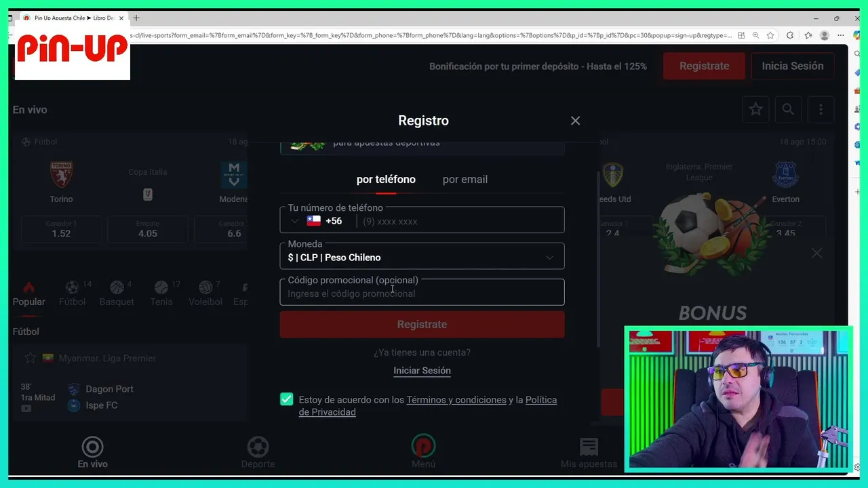Select the Popular sports category
The width and height of the screenshot is (868, 488).
pyautogui.click(x=28, y=294)
